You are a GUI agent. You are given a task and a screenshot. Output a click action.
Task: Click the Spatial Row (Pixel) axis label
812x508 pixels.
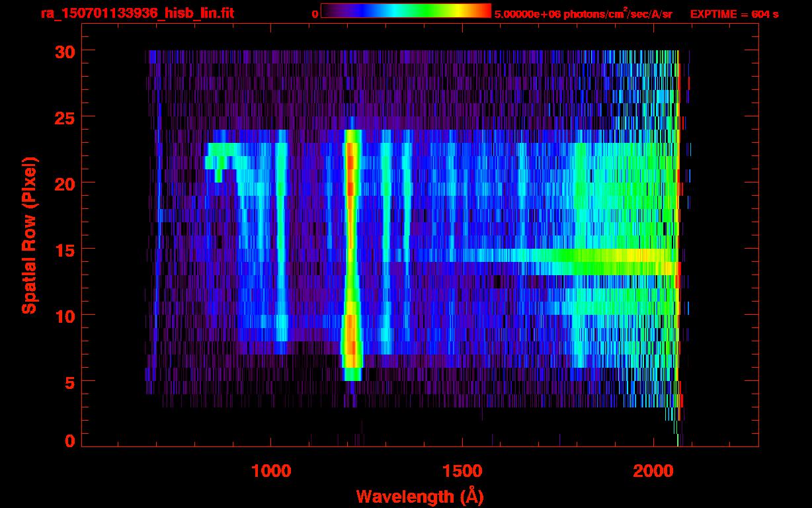[29, 235]
